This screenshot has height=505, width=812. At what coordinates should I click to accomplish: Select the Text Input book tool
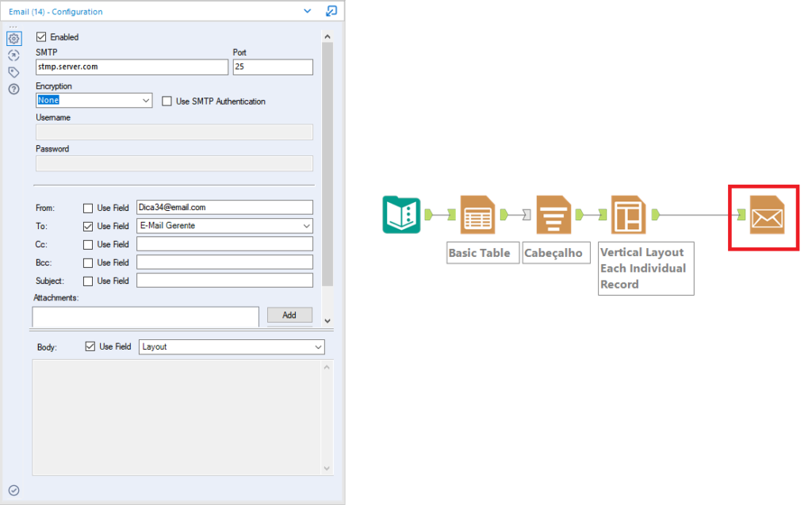(401, 214)
